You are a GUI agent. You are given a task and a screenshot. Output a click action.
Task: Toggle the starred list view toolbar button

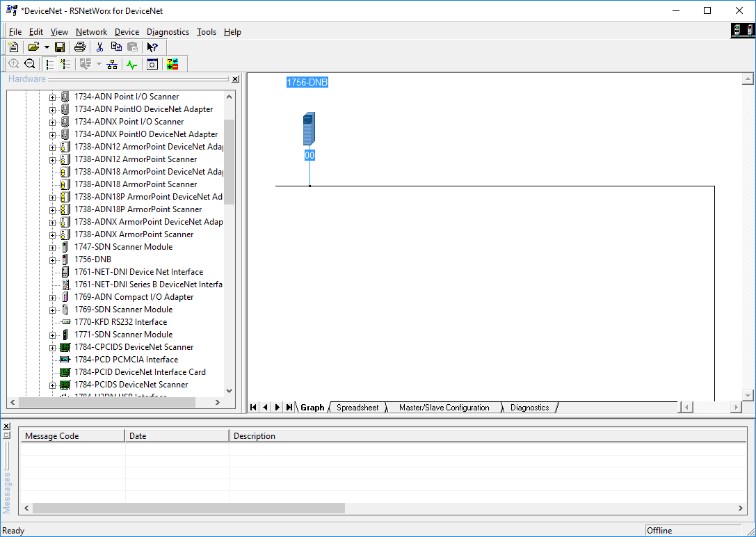tap(65, 63)
